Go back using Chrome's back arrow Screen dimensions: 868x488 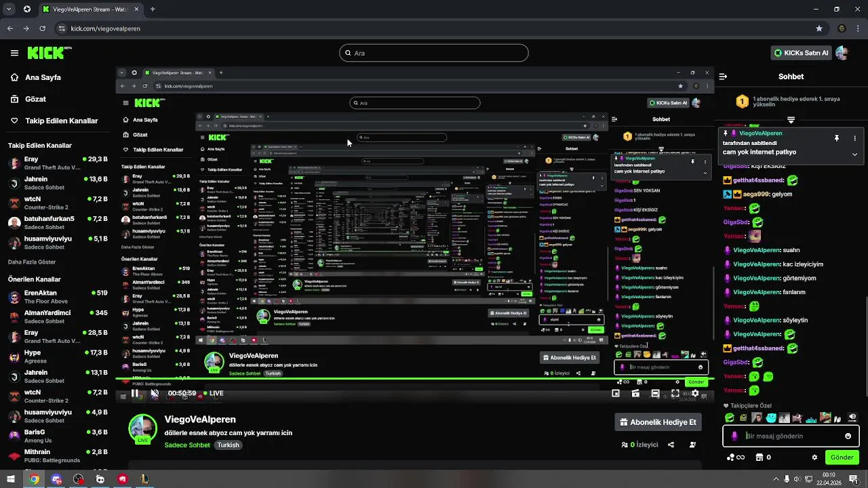coord(10,28)
